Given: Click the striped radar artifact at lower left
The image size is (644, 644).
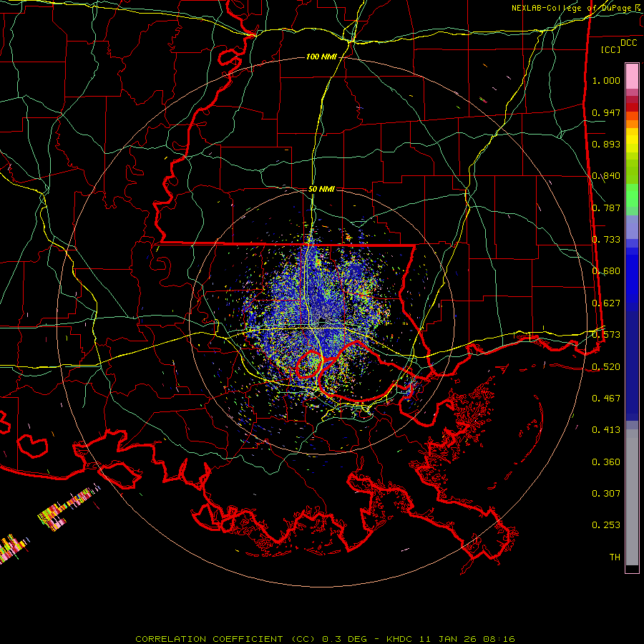Looking at the screenshot, I should tap(68, 507).
